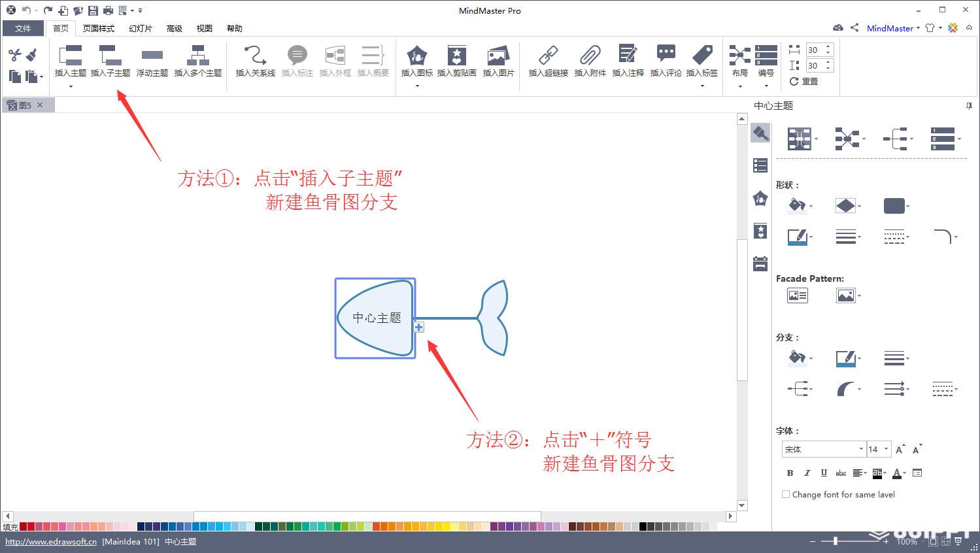This screenshot has width=980, height=553.
Task: Switch to the 高级 tab
Action: coord(175,28)
